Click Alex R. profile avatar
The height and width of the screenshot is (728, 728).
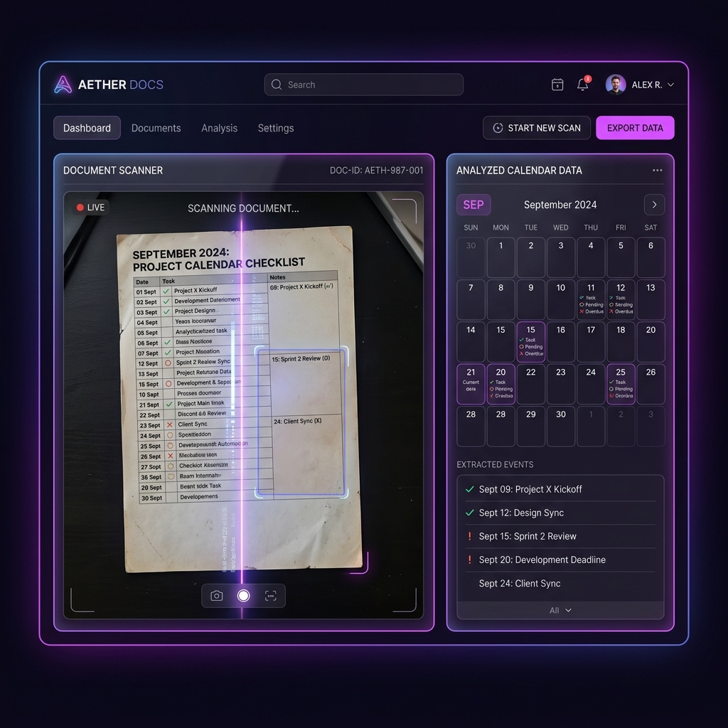(x=616, y=85)
